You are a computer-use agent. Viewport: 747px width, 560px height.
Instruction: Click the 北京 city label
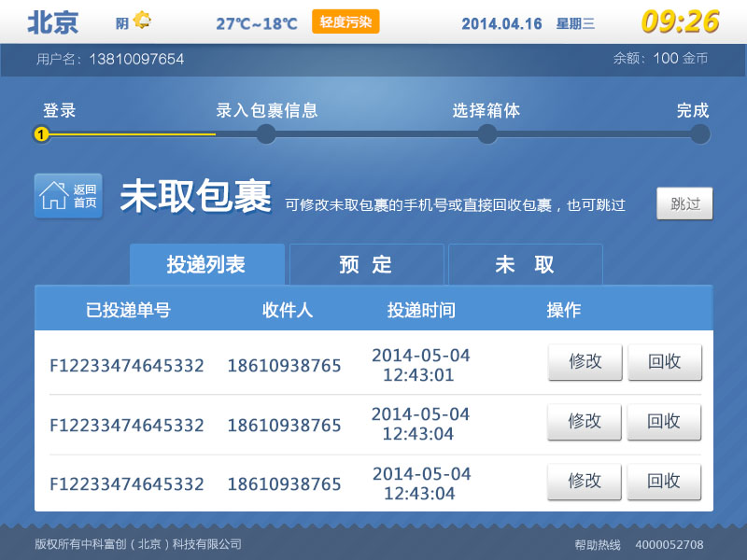[52, 21]
